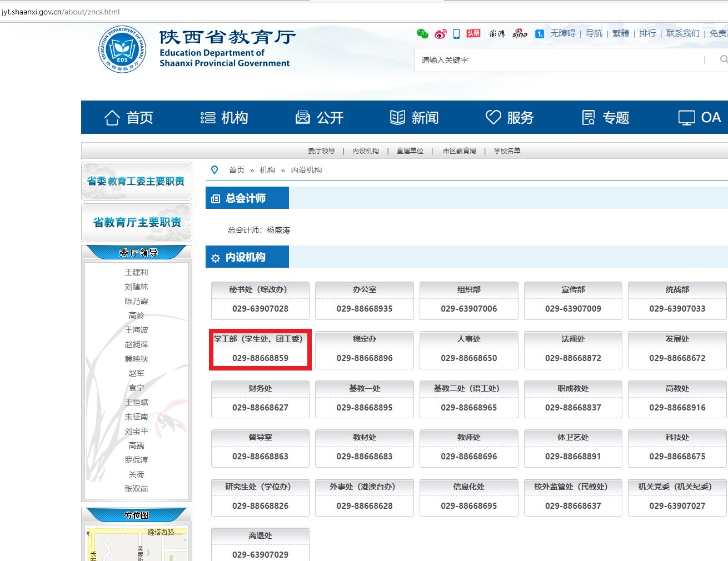728x561 pixels.
Task: Click the red Toutiao (头条) icon
Action: (473, 33)
